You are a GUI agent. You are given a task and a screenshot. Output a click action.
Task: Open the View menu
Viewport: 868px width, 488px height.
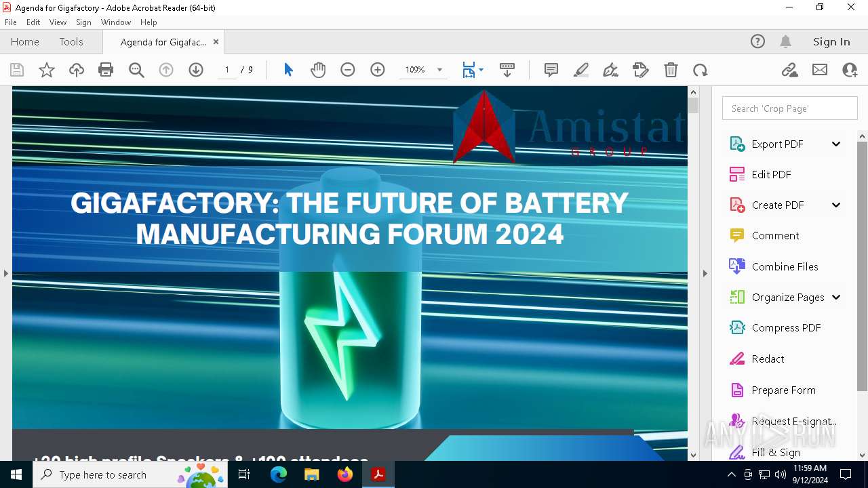[58, 22]
